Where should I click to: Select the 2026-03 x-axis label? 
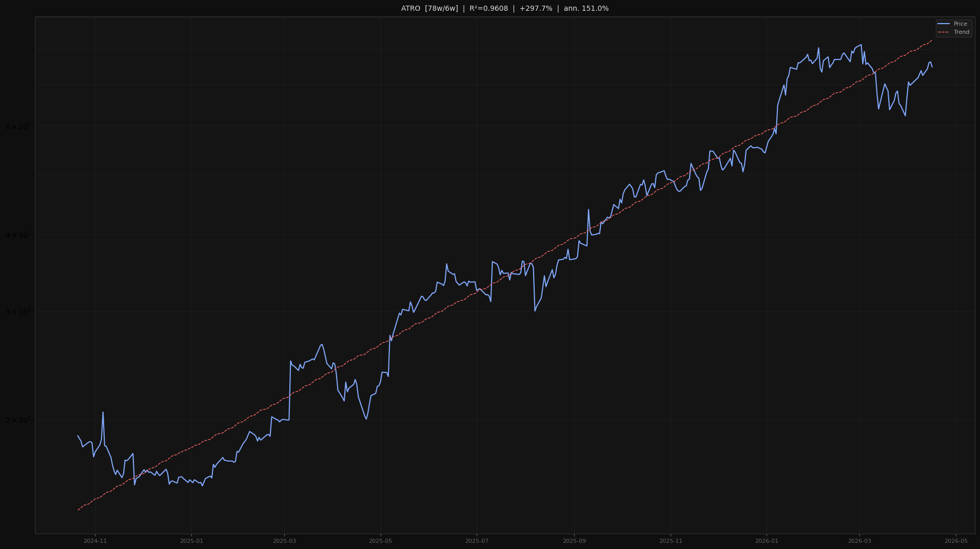tap(859, 540)
